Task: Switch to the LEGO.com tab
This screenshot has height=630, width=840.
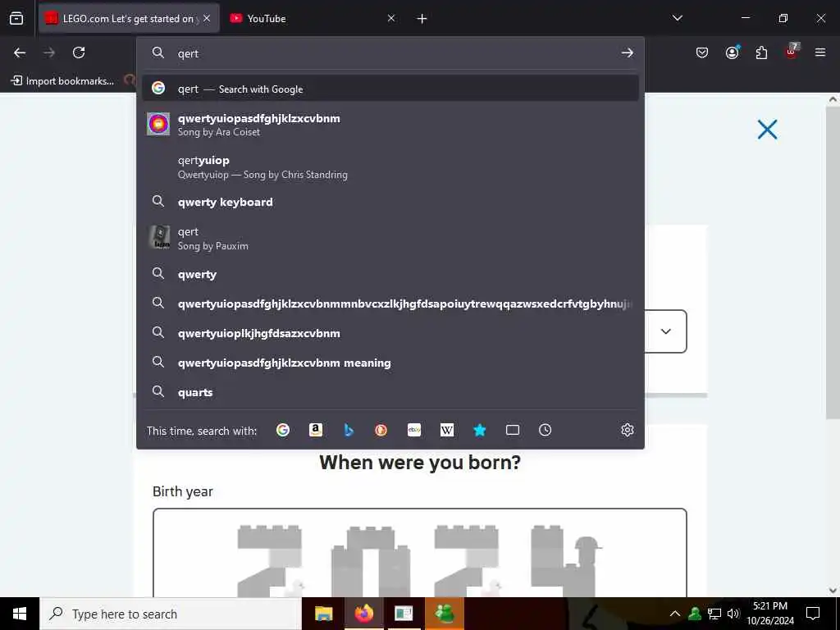Action: [129, 18]
